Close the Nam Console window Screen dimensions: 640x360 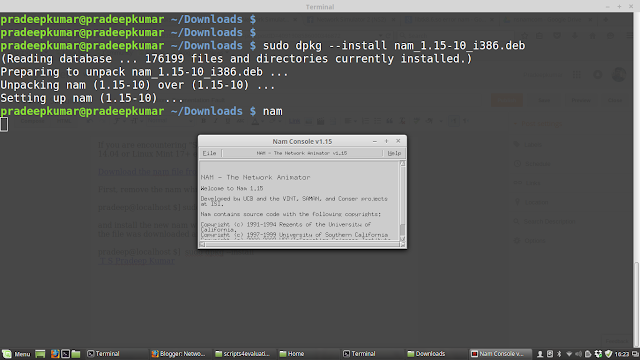pyautogui.click(x=398, y=141)
